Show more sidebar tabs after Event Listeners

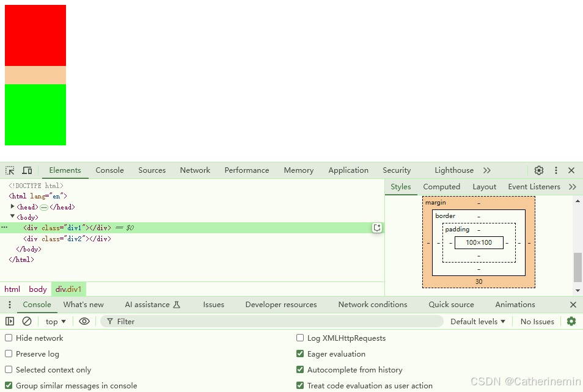tap(573, 187)
